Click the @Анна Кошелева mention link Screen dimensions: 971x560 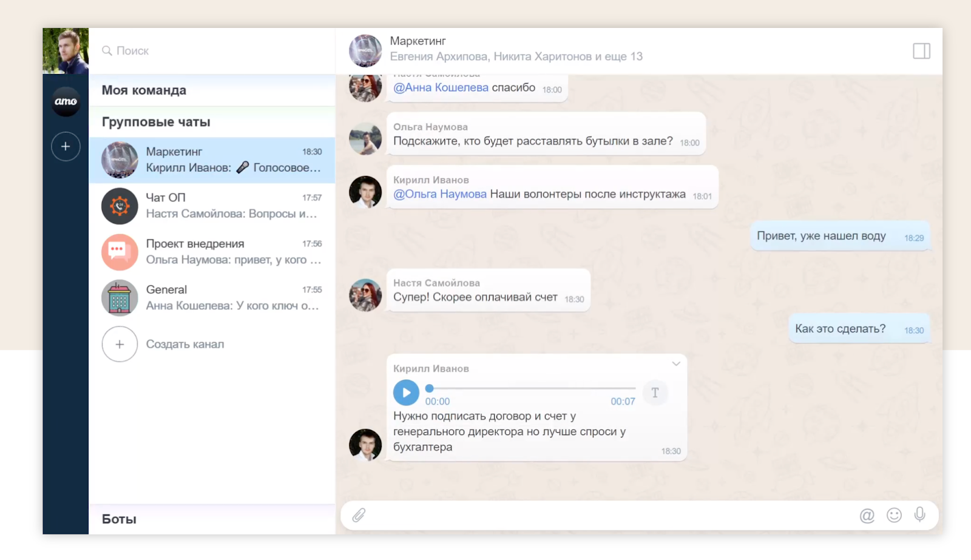coord(441,87)
